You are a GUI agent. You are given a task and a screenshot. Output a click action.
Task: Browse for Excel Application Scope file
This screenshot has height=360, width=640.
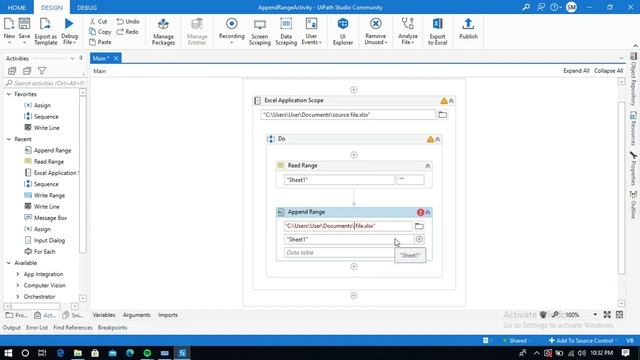pos(442,115)
